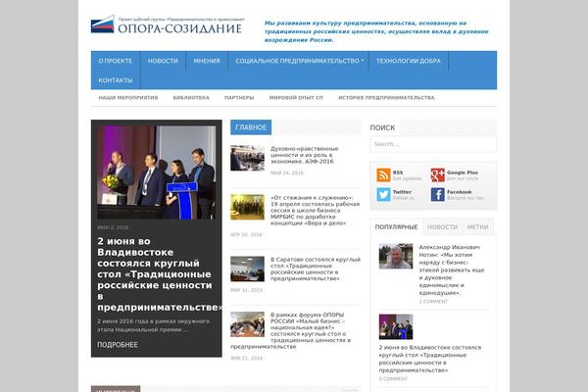This screenshot has width=588, height=392.
Task: Click the 1 COMMENT link
Action: point(433,302)
